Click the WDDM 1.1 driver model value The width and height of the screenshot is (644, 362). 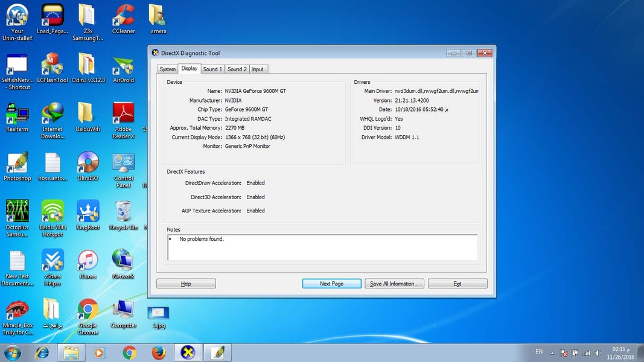point(407,138)
